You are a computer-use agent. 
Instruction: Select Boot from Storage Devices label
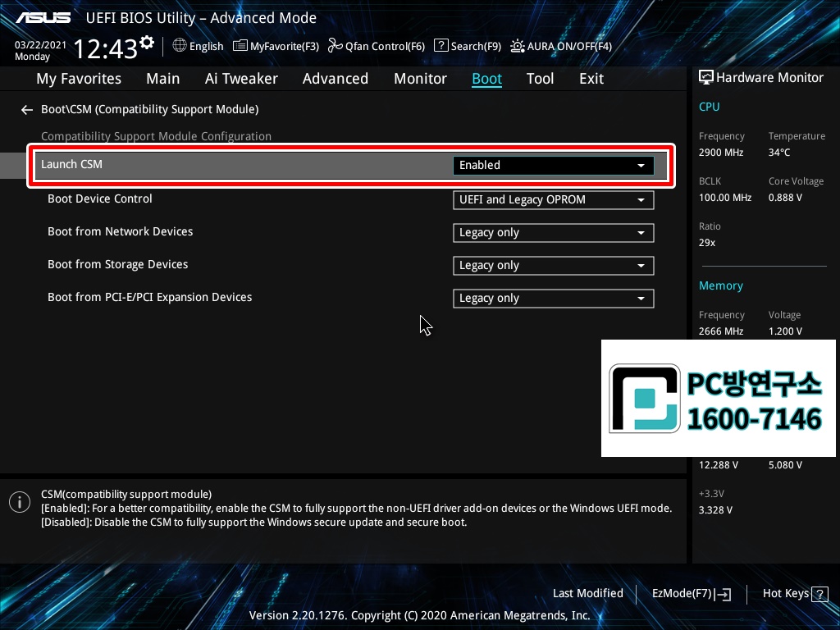(x=117, y=265)
